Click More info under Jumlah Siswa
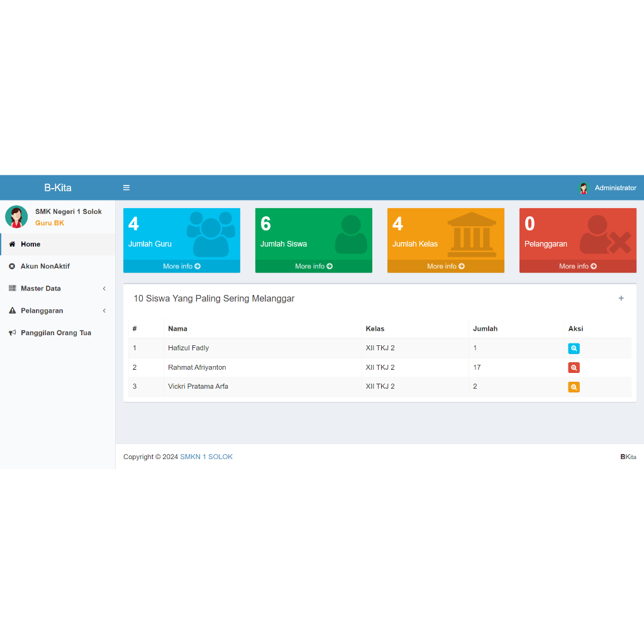644x644 pixels. pyautogui.click(x=313, y=267)
